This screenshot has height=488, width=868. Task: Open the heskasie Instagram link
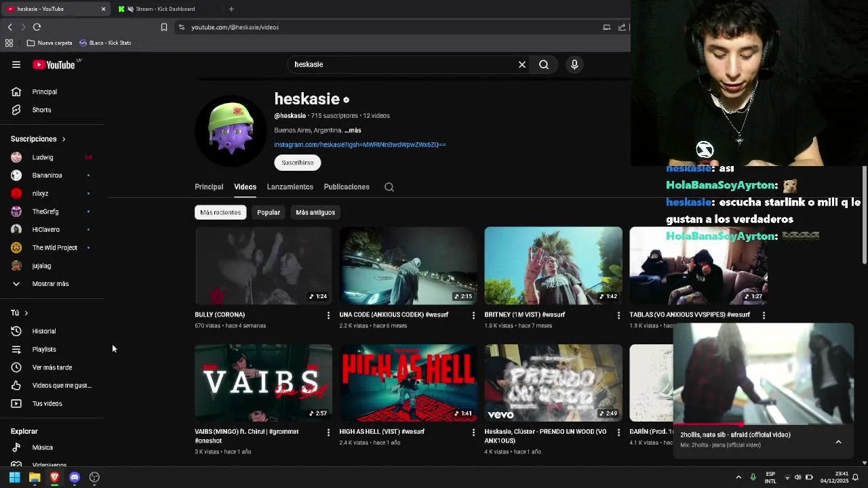360,144
